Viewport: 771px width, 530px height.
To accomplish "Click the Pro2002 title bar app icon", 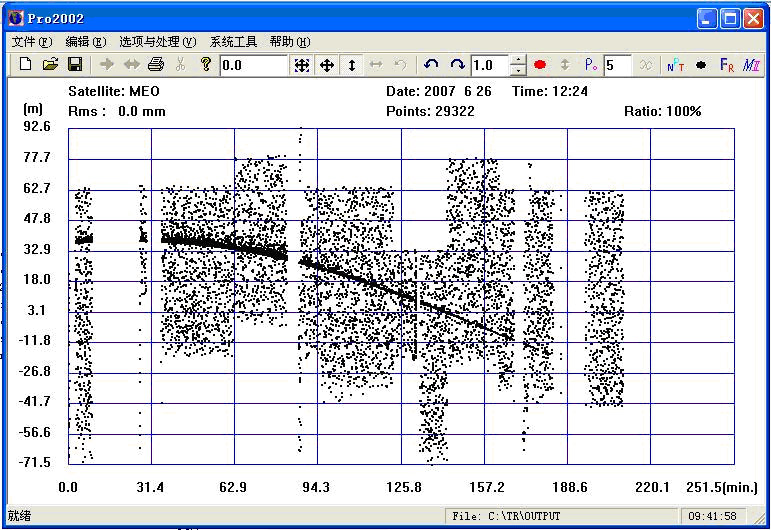I will 16,18.
